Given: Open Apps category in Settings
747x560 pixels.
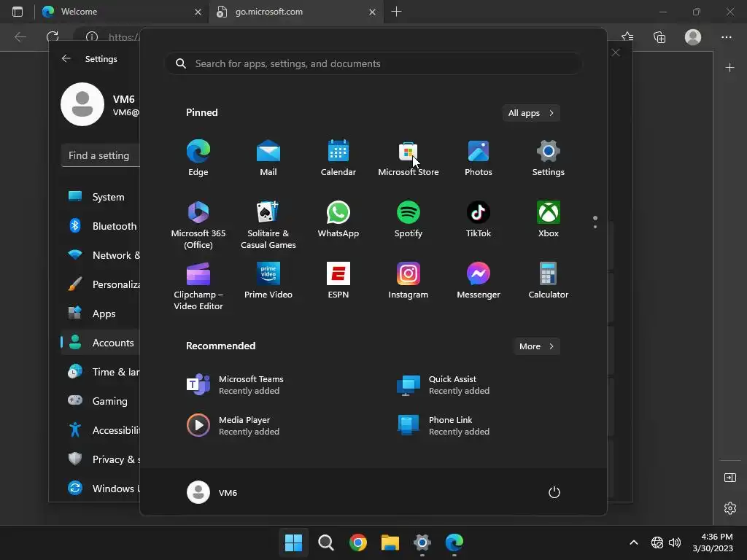Looking at the screenshot, I should pos(101,314).
